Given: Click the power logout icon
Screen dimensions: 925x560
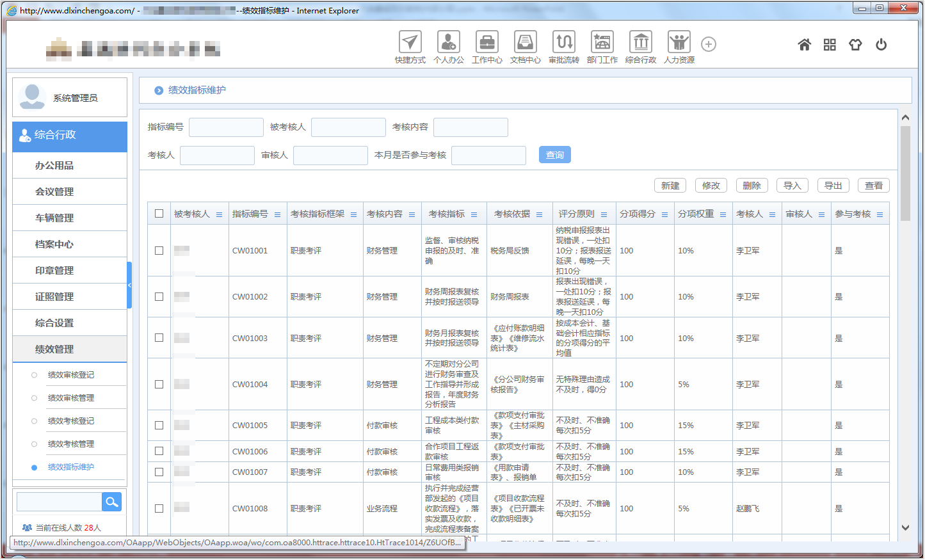Looking at the screenshot, I should point(881,45).
